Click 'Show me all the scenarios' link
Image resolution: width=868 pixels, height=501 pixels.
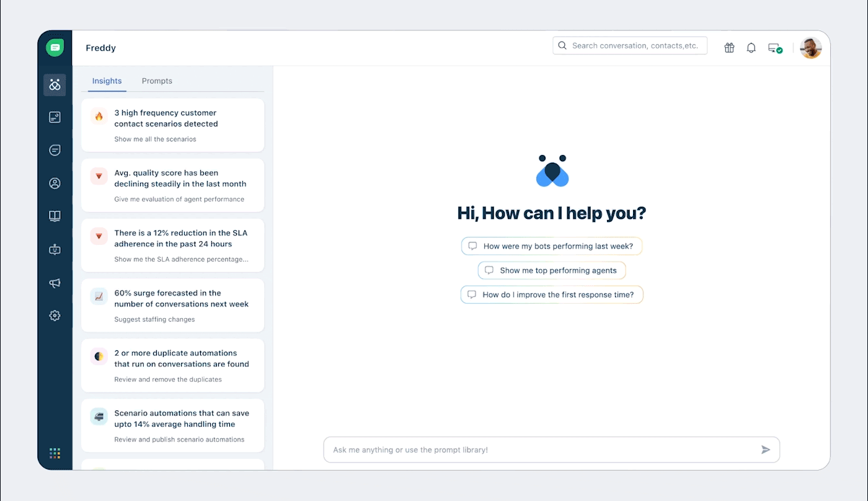155,140
